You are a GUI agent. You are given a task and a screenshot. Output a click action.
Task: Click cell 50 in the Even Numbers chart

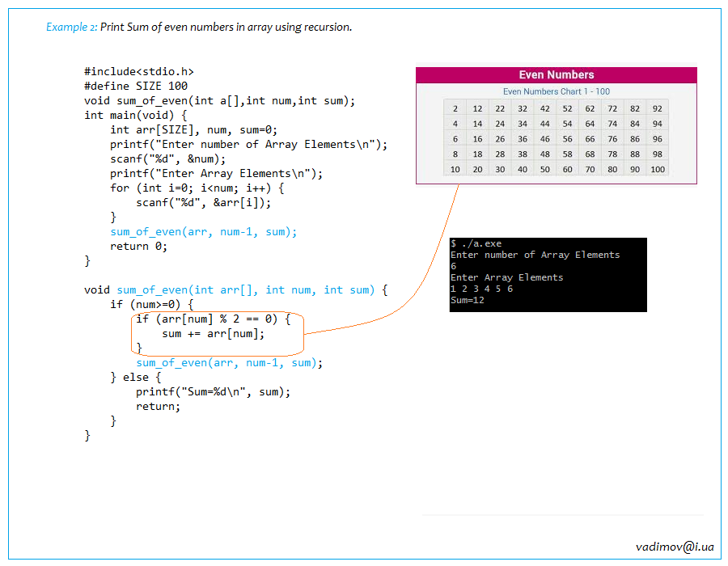[545, 169]
